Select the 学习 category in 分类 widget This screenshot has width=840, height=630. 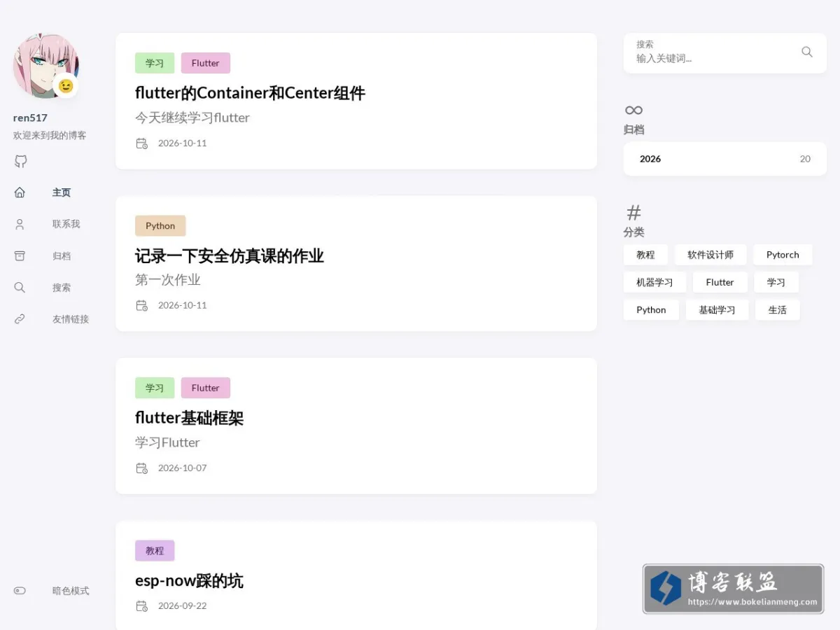point(776,282)
